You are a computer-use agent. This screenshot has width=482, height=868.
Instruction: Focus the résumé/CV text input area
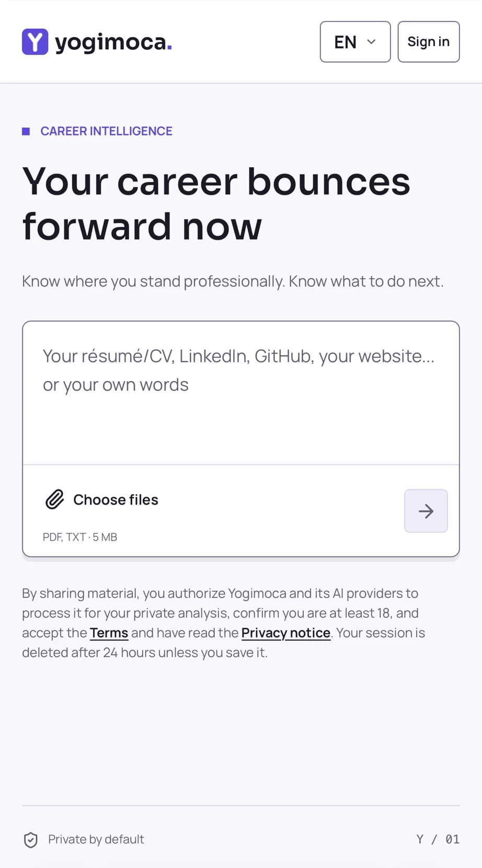click(x=241, y=393)
